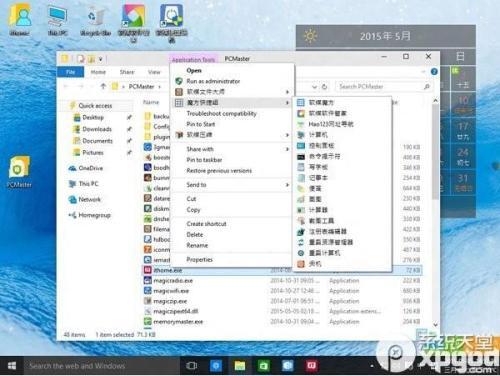Open File Explorer from taskbar
Viewport: 500px width, 376px height.
[240, 366]
